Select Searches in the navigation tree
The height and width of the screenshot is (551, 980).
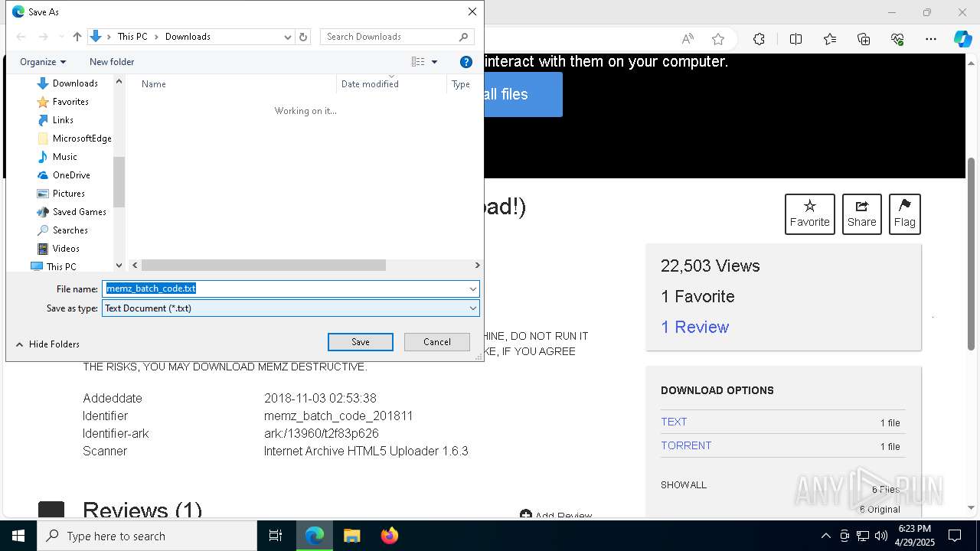70,230
